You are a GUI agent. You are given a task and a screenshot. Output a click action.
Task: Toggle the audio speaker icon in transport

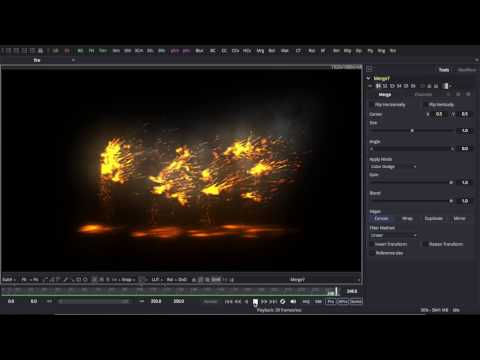coord(293,301)
